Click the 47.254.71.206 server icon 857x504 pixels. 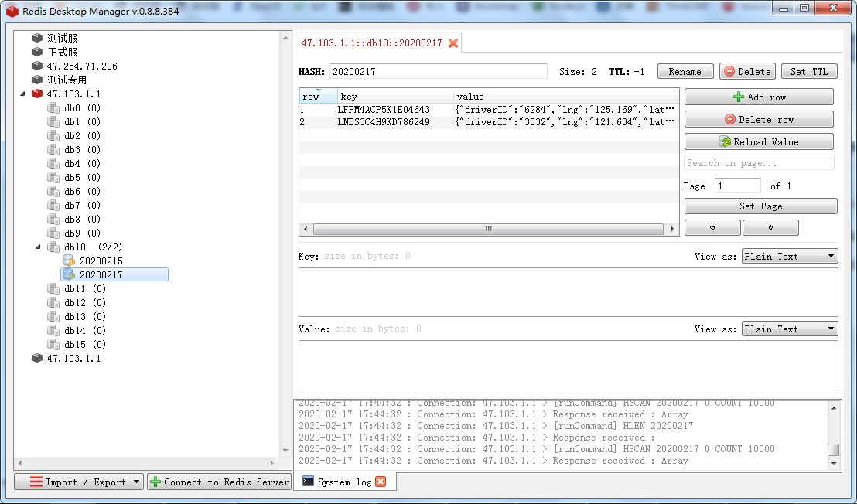(37, 66)
